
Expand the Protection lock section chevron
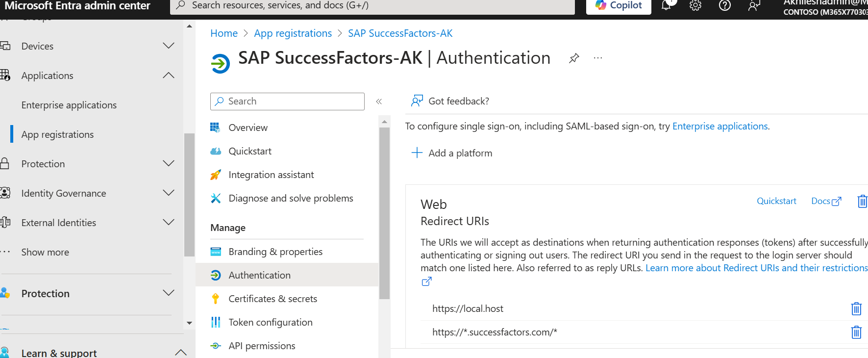(x=169, y=164)
